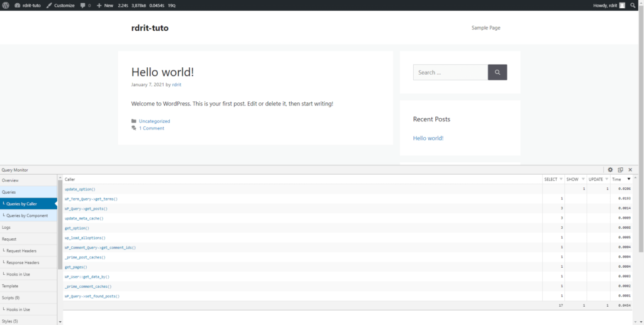The width and height of the screenshot is (644, 325).
Task: Open the SHOW column filter dropdown
Action: 583,179
